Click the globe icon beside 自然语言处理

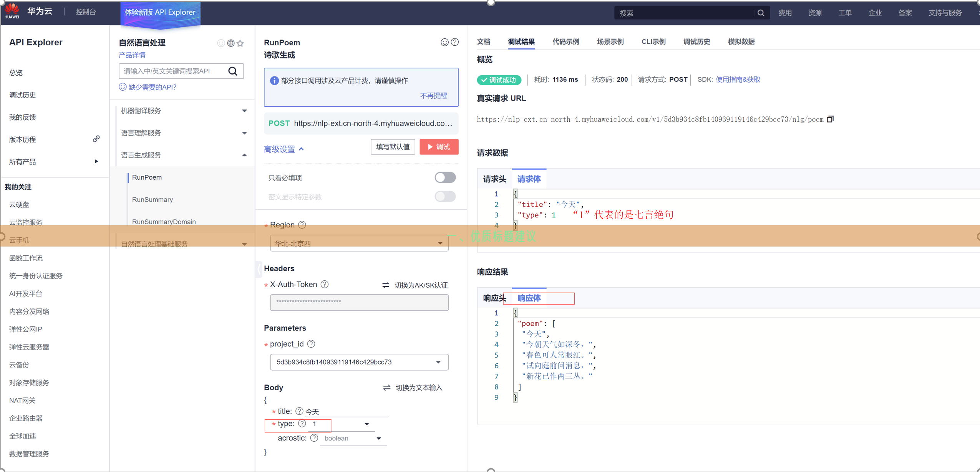tap(230, 43)
